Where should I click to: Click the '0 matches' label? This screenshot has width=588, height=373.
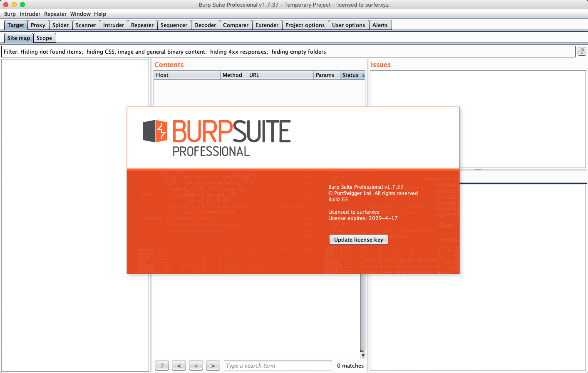coord(350,366)
